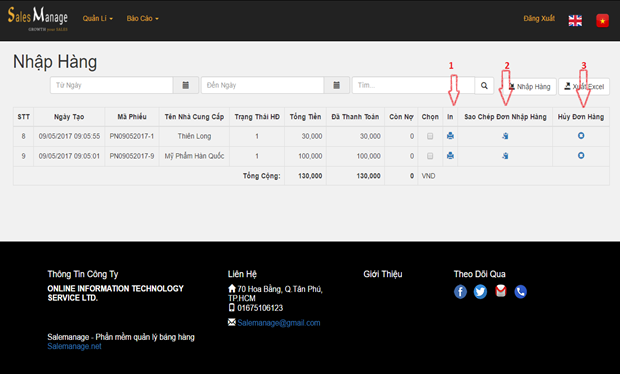Click the magnifier search button
The image size is (620, 374).
pyautogui.click(x=484, y=85)
